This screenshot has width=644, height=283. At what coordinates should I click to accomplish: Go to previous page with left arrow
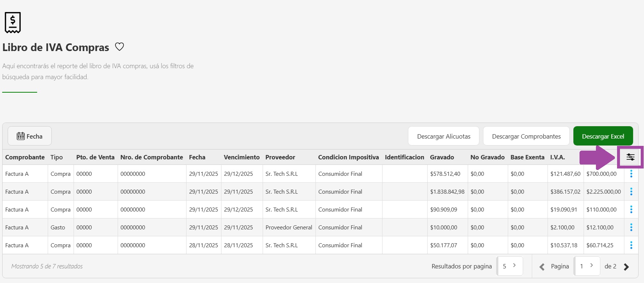[542, 267]
